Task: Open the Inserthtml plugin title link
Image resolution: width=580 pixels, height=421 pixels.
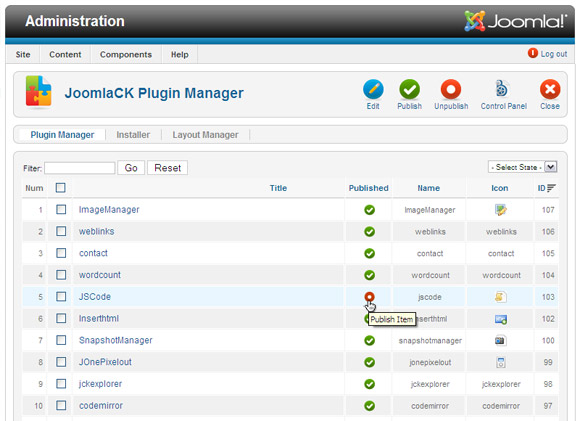Action: coord(99,319)
